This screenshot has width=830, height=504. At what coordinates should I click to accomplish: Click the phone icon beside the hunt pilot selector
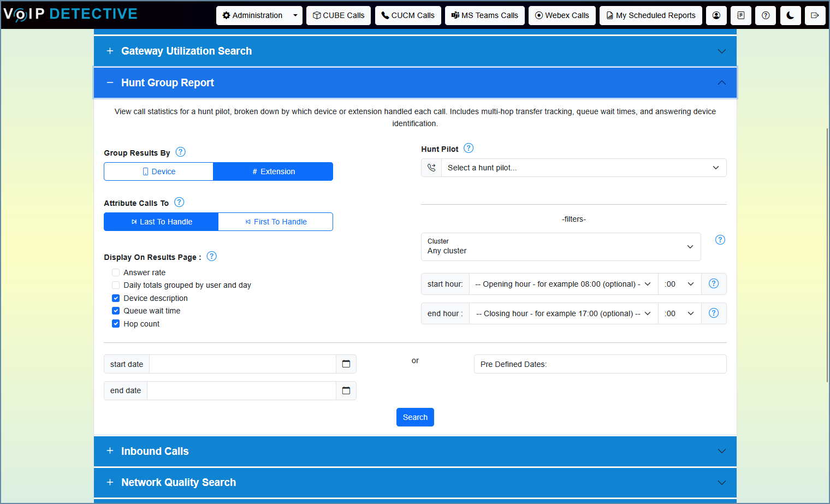click(431, 168)
